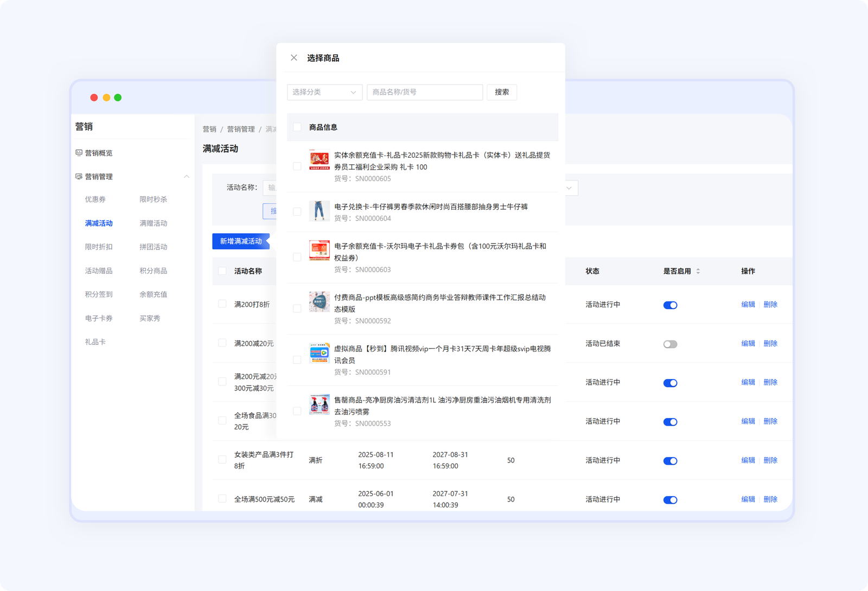The image size is (868, 591).
Task: Check the 女装类产品满3件打8折 row
Action: [x=222, y=459]
